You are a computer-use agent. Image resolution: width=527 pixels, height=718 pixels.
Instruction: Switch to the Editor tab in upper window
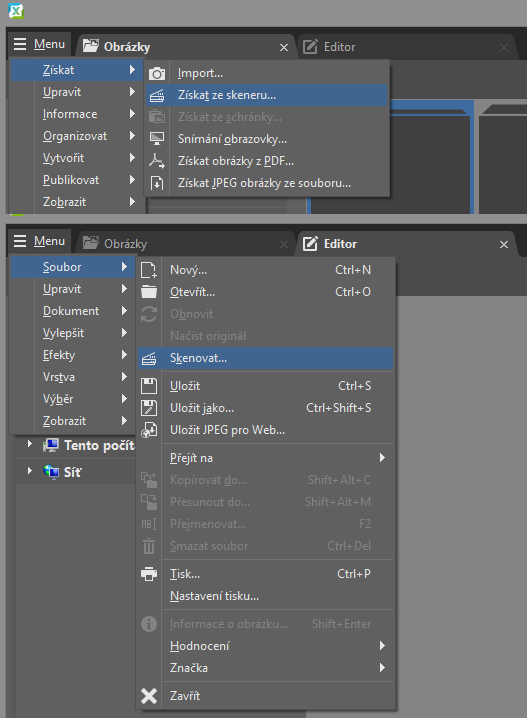coord(339,47)
